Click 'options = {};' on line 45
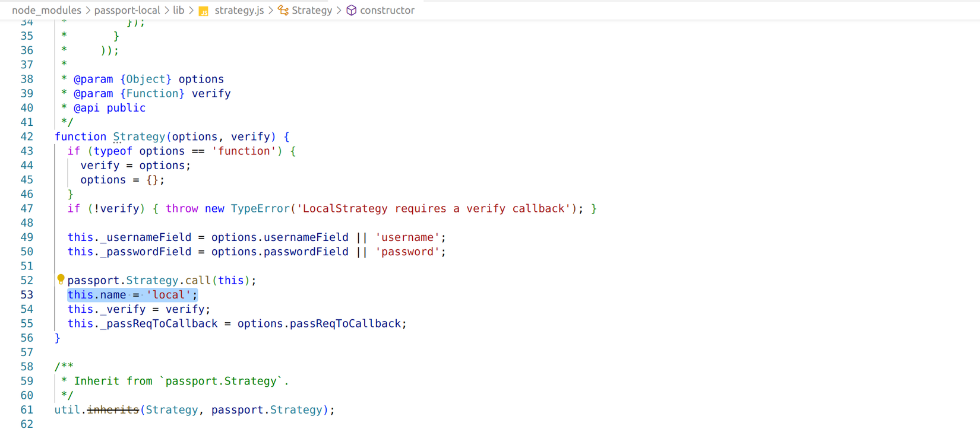This screenshot has height=432, width=980. pyautogui.click(x=122, y=180)
